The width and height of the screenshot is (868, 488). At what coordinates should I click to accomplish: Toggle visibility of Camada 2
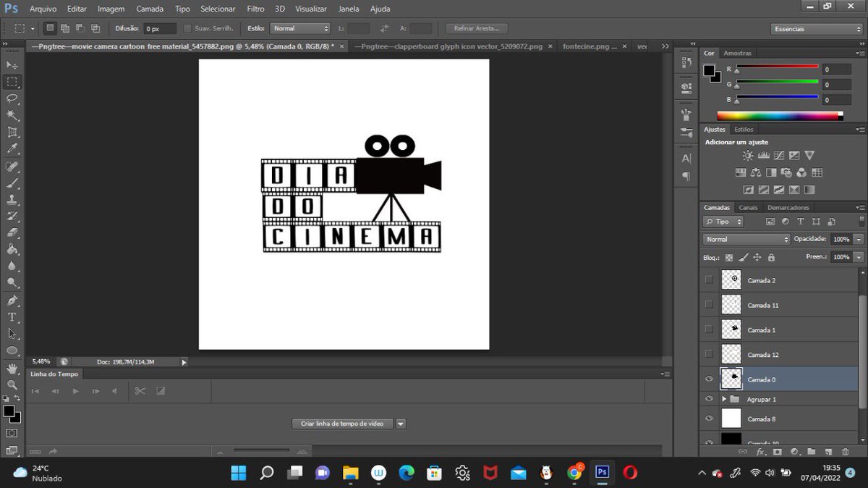tap(709, 280)
